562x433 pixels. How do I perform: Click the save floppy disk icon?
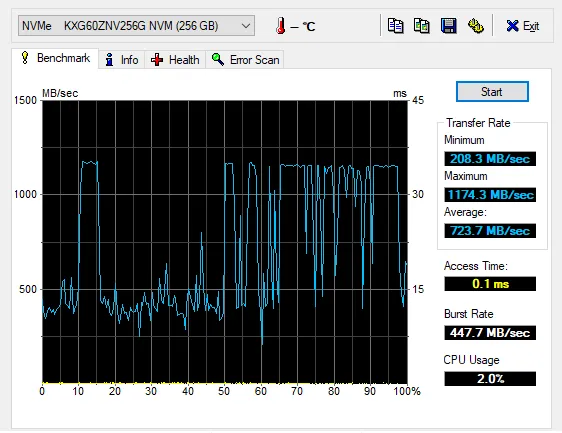click(x=448, y=26)
